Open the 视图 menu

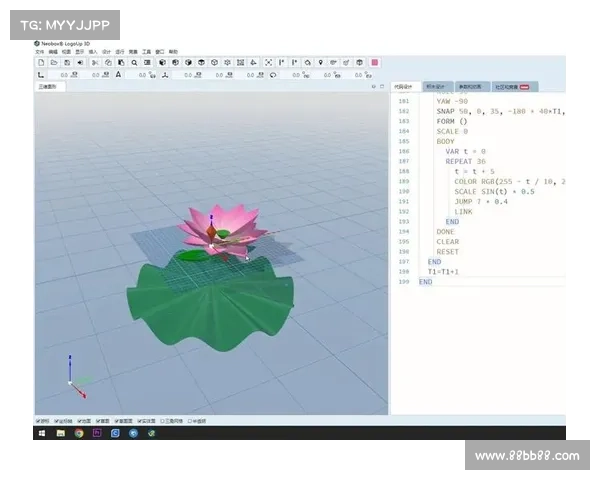pos(67,52)
